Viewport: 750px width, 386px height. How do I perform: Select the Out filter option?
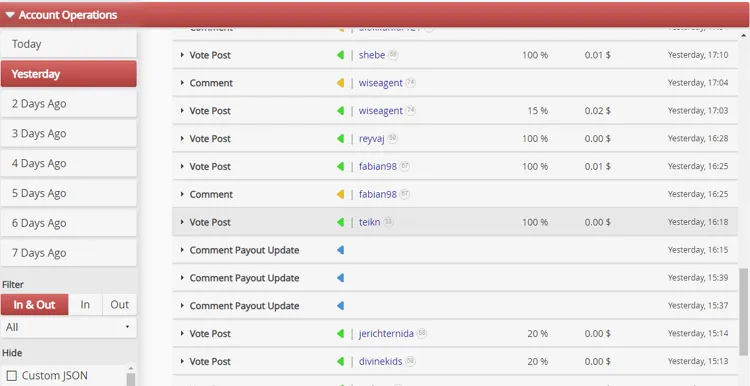pyautogui.click(x=120, y=305)
